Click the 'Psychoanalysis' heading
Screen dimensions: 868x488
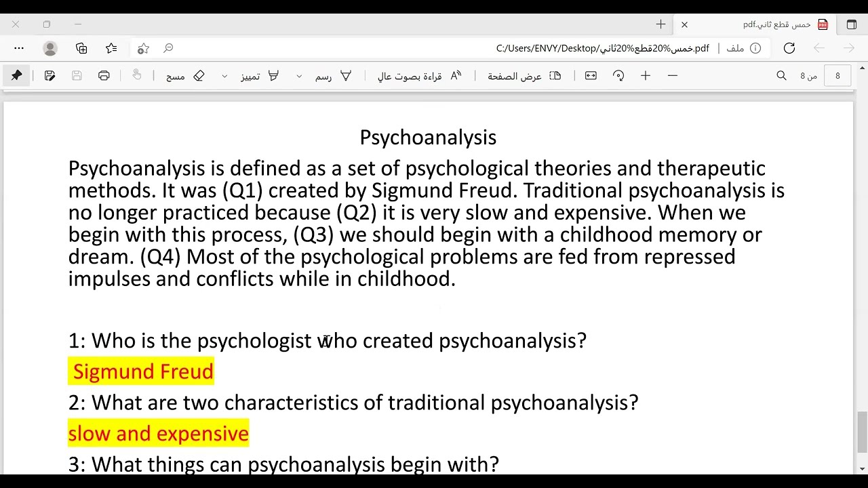(428, 138)
